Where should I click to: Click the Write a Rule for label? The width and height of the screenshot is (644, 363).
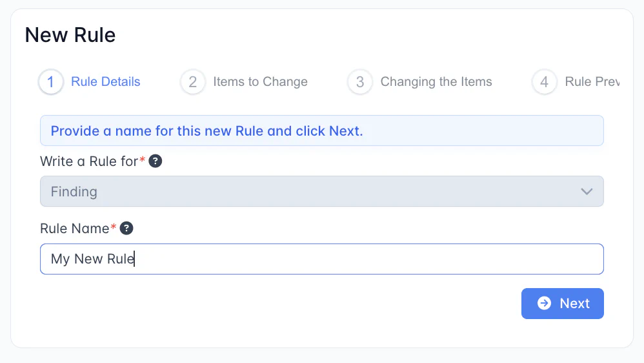(89, 161)
